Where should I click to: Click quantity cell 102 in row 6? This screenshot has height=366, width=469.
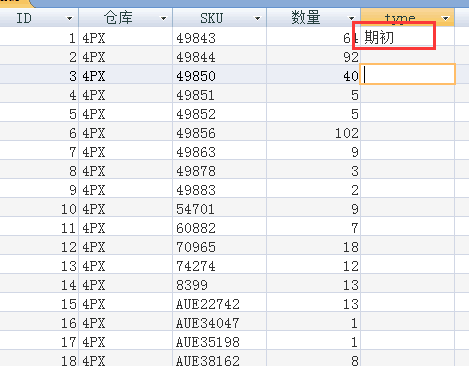pos(313,131)
